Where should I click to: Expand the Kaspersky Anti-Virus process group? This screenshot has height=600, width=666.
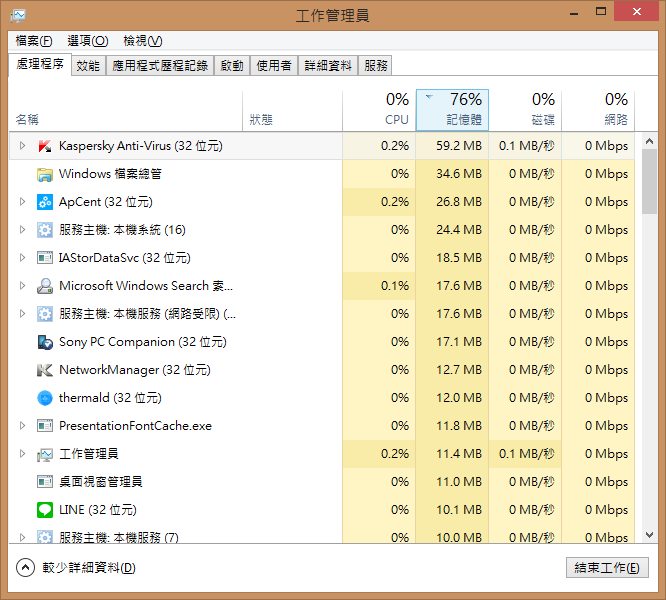(23, 146)
